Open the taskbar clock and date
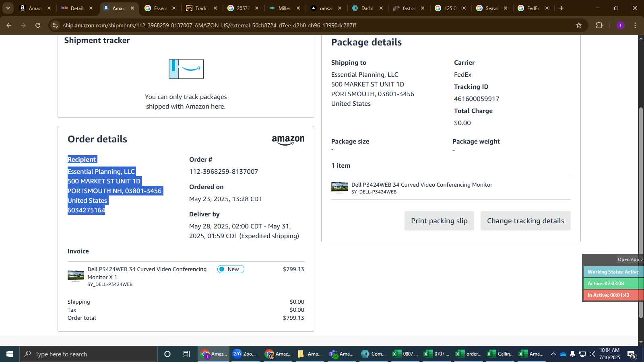The width and height of the screenshot is (644, 362). pos(609,354)
